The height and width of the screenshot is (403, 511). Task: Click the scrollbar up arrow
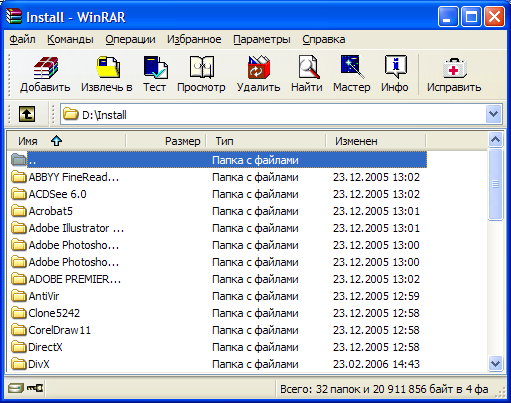coord(495,139)
